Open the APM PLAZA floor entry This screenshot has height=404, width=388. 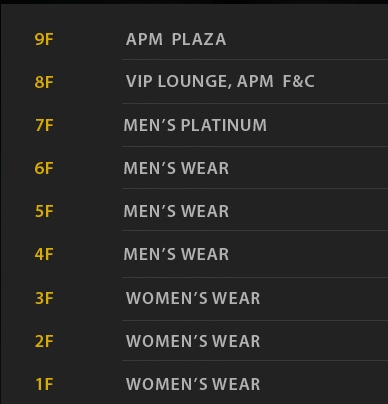tap(176, 39)
